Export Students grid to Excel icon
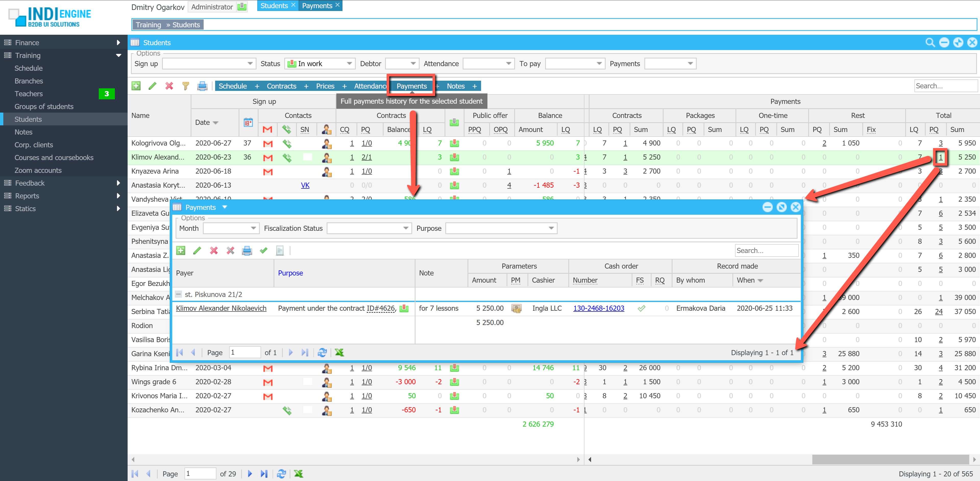 coord(299,473)
